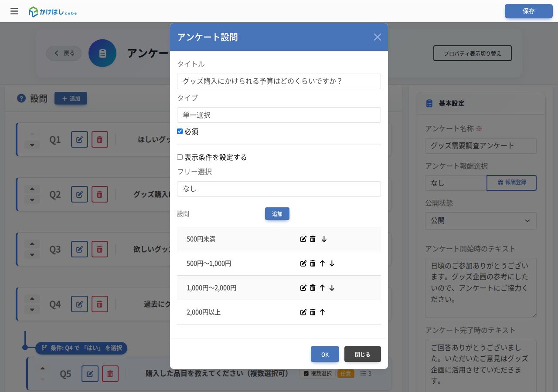Open the フリー選択 dropdown
Image resolution: width=558 pixels, height=392 pixels.
(279, 189)
